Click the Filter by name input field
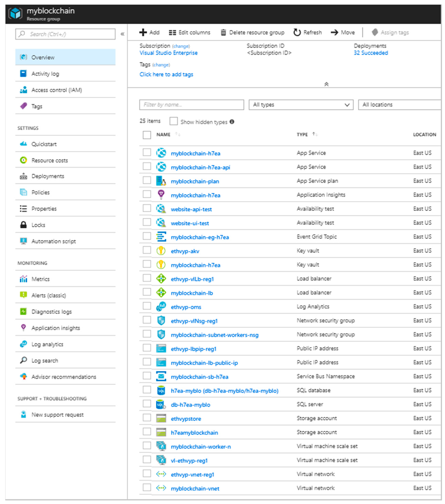The image size is (445, 504). pos(191,105)
